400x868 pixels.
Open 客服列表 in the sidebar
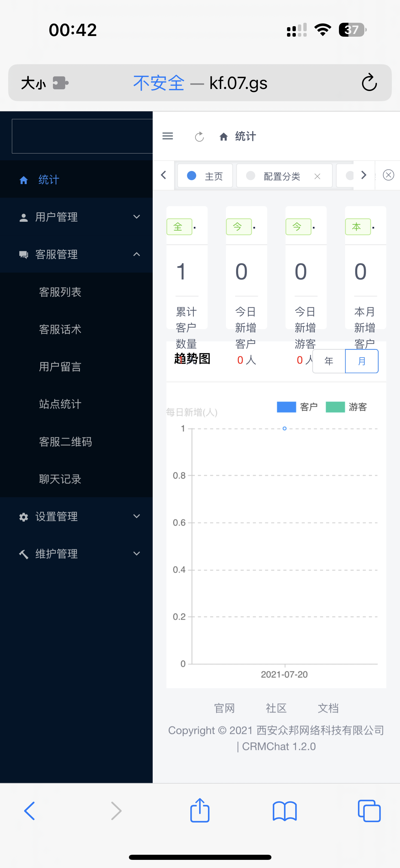point(60,292)
